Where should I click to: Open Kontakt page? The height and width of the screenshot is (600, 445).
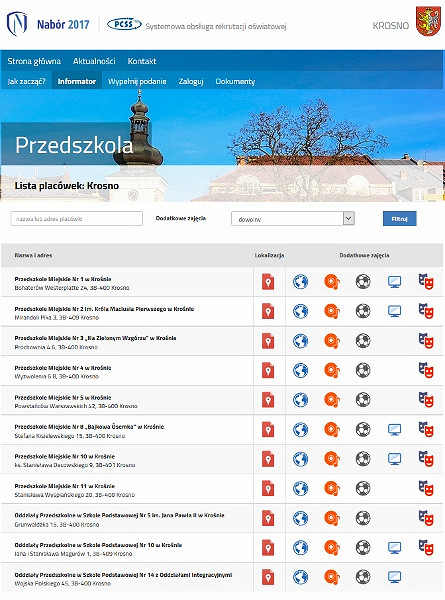[x=142, y=61]
